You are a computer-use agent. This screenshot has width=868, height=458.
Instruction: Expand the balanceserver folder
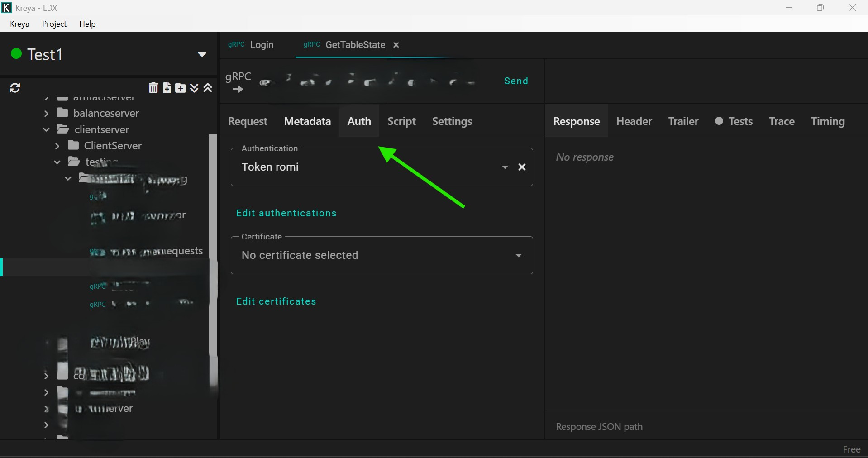46,113
